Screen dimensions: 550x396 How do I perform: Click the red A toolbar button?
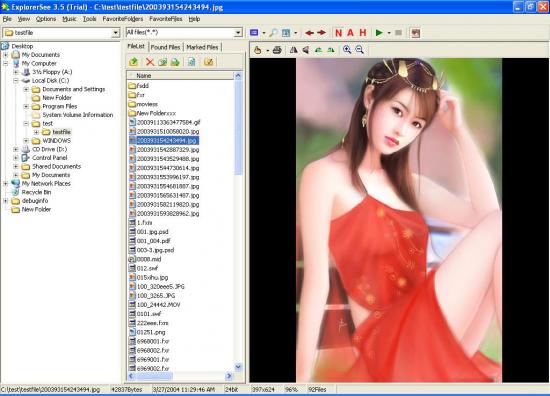point(350,33)
